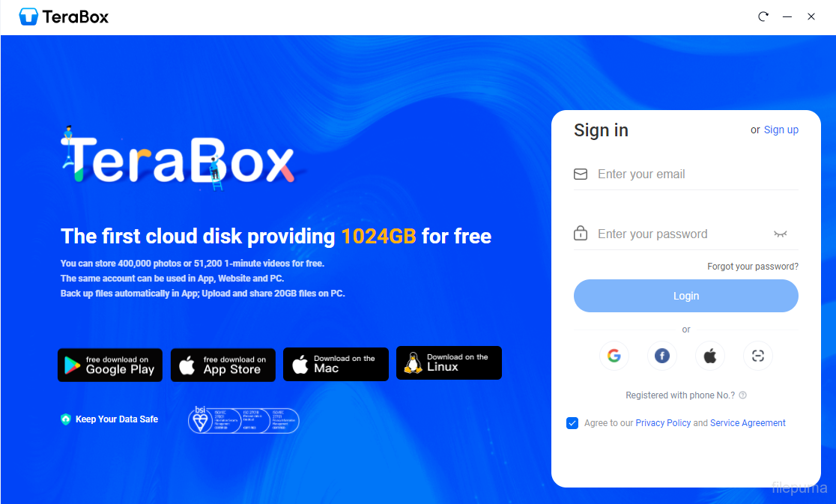The height and width of the screenshot is (504, 836).
Task: Open the App Store download badge
Action: click(x=223, y=365)
